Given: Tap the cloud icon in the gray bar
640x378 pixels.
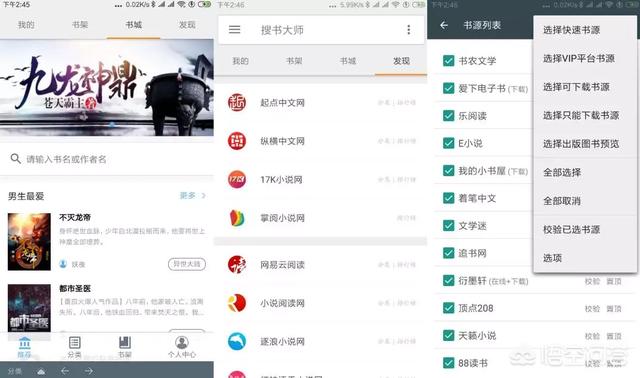Looking at the screenshot, I should 41,371.
